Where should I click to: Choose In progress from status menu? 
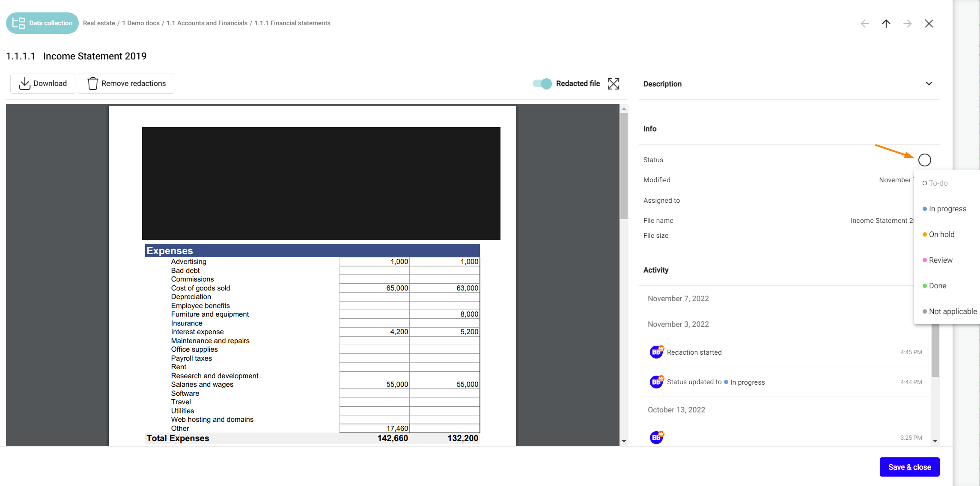coord(947,209)
